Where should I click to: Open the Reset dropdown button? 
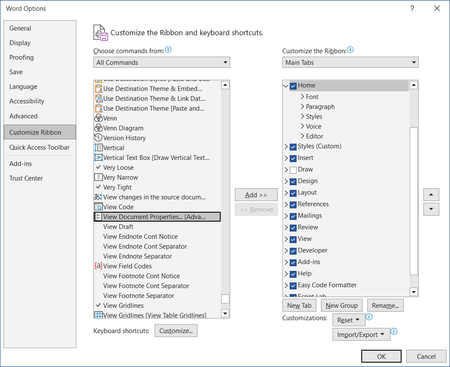[x=349, y=320]
